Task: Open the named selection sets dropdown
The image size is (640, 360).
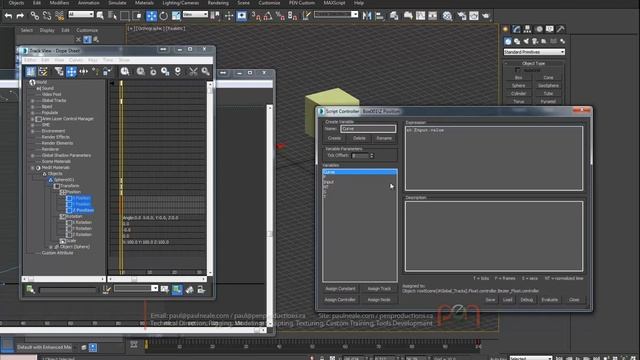Action: click(336, 14)
